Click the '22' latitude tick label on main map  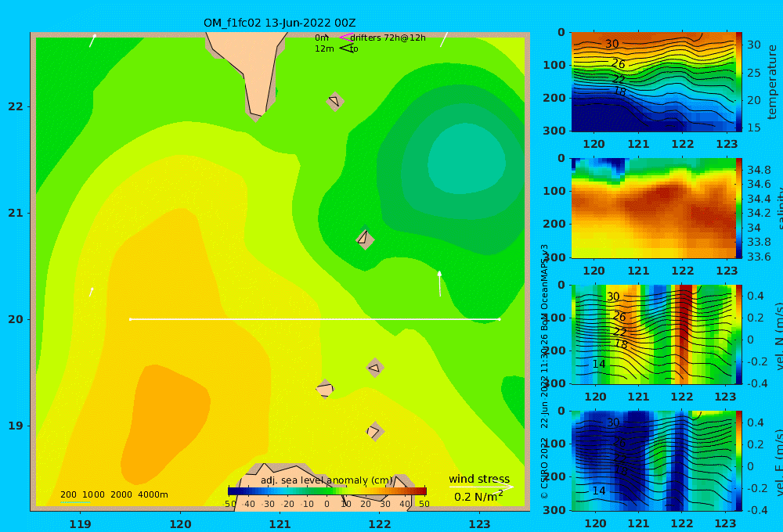click(x=16, y=106)
